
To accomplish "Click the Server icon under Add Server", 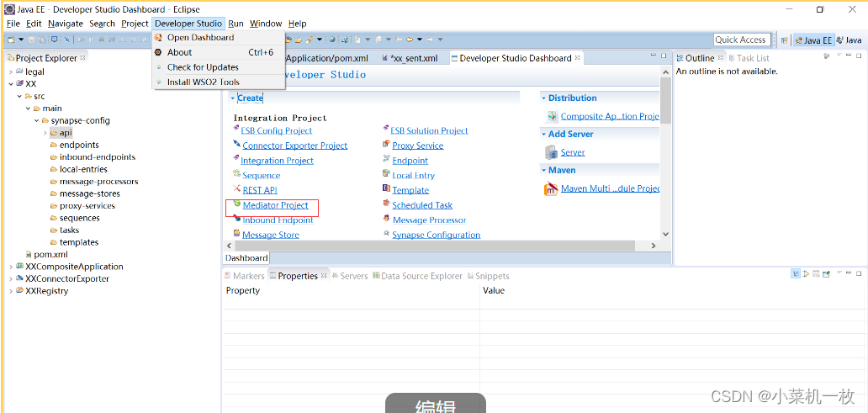I will click(552, 152).
